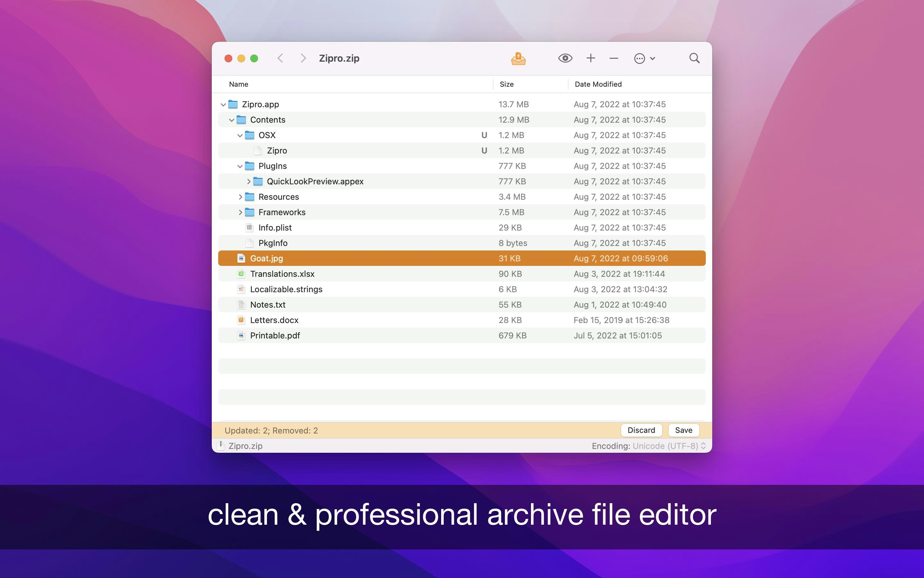Click the OSX folder icon
Screen dimensions: 924x578
tap(250, 135)
